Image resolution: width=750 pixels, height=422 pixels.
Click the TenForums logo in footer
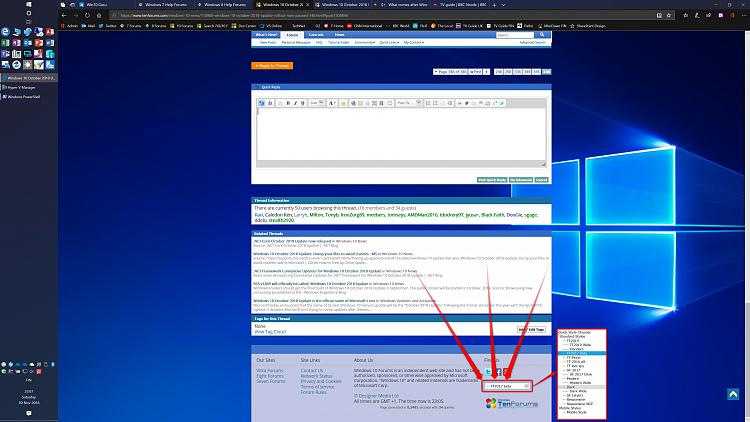point(512,403)
